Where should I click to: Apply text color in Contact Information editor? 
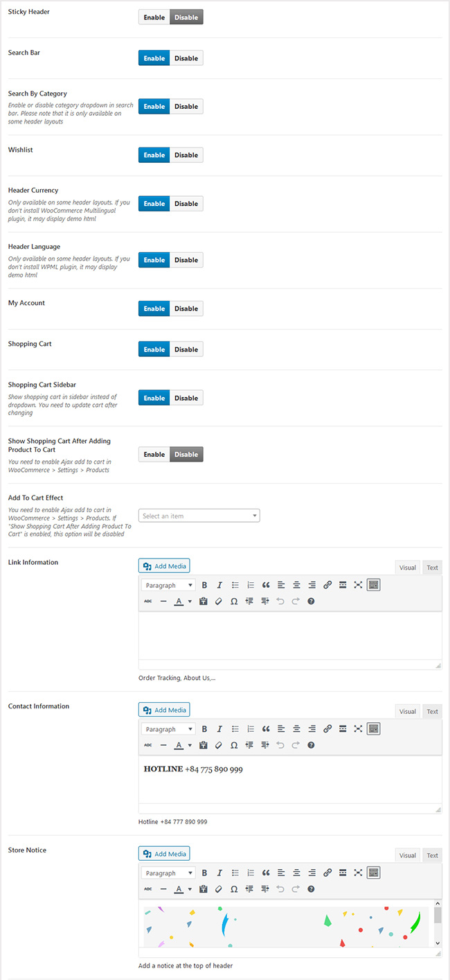[179, 745]
